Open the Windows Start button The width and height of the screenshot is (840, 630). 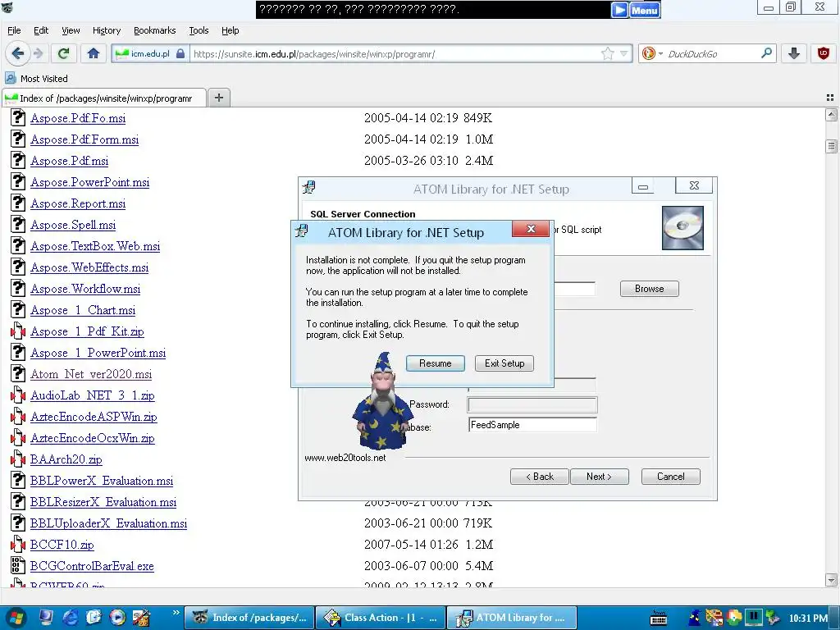[15, 618]
